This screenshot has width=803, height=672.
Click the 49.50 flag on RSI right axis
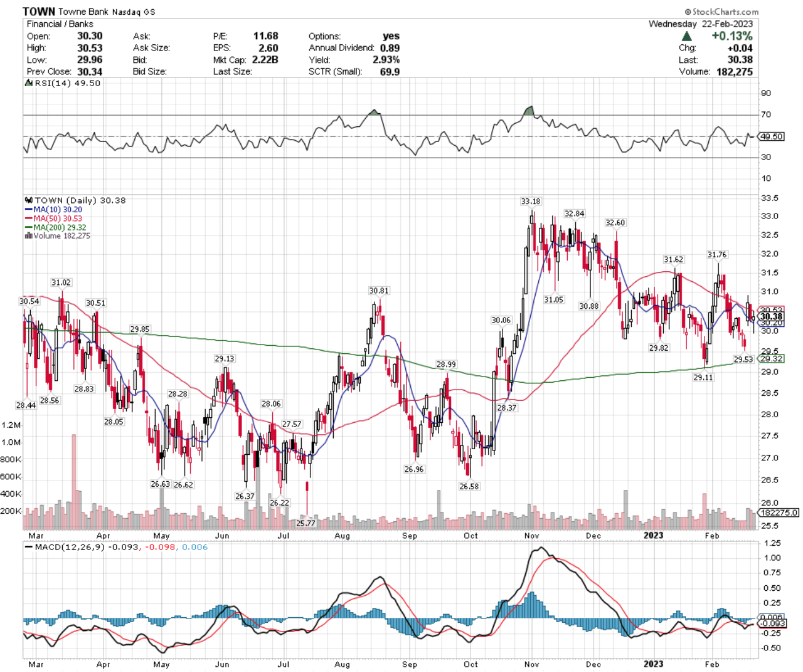pos(771,137)
